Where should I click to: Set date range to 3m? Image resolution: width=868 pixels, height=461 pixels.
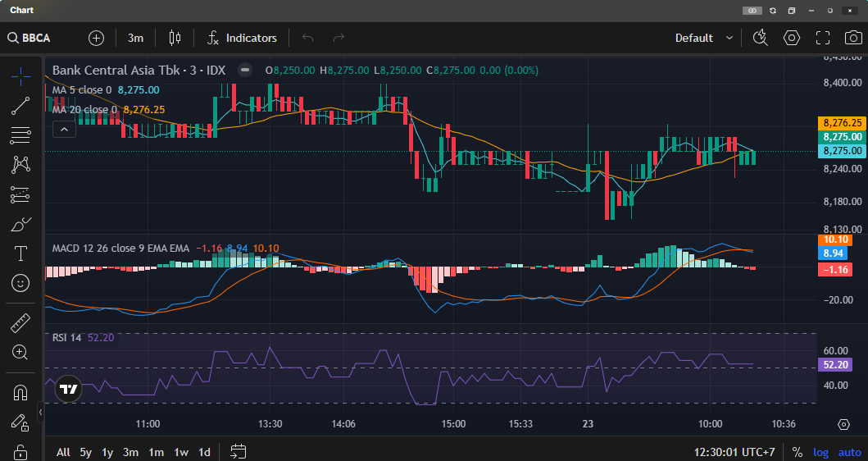click(x=130, y=452)
